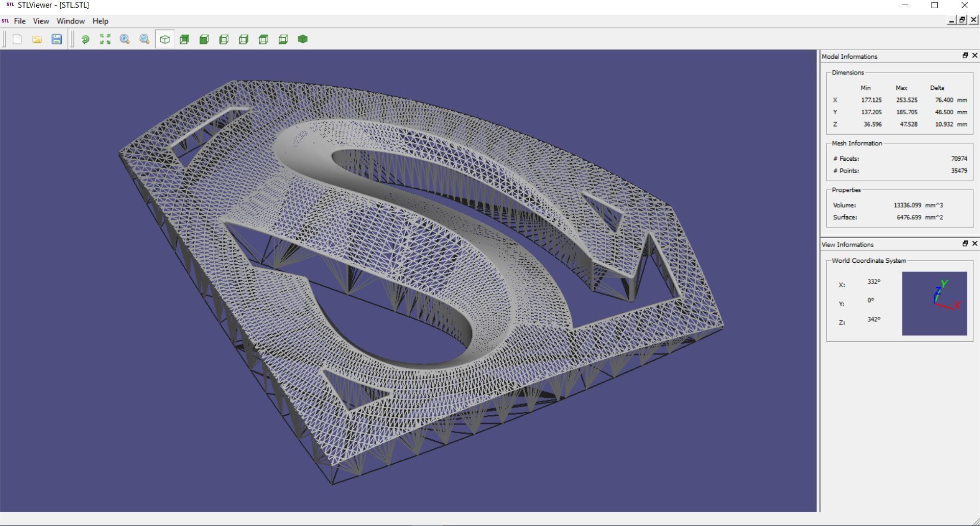Select the Z rotation value 342°
Image resolution: width=980 pixels, height=526 pixels.
pos(874,319)
